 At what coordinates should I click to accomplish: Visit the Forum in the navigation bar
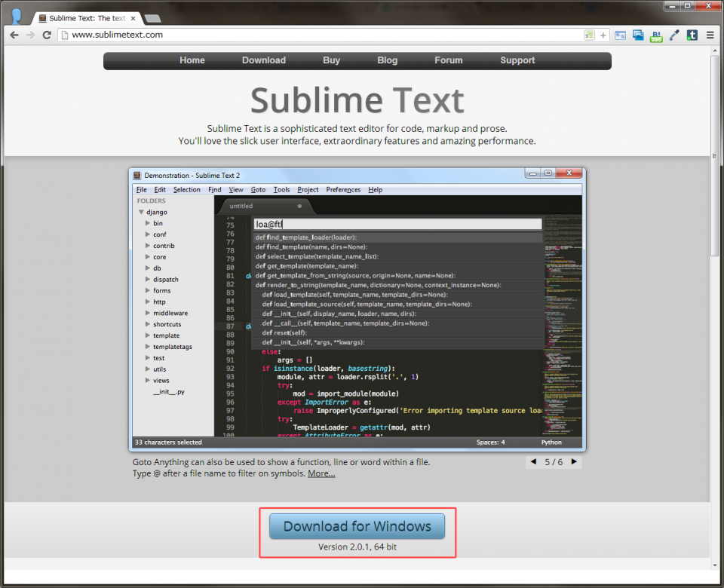[x=448, y=60]
